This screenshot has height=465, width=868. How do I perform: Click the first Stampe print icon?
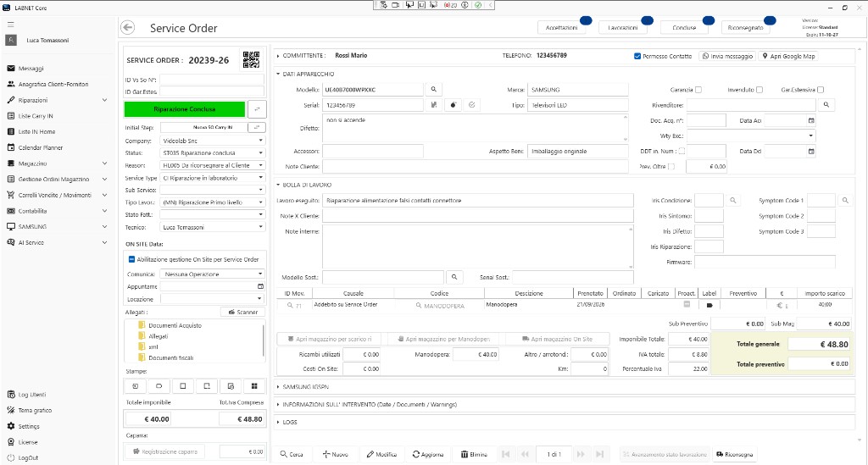(135, 386)
